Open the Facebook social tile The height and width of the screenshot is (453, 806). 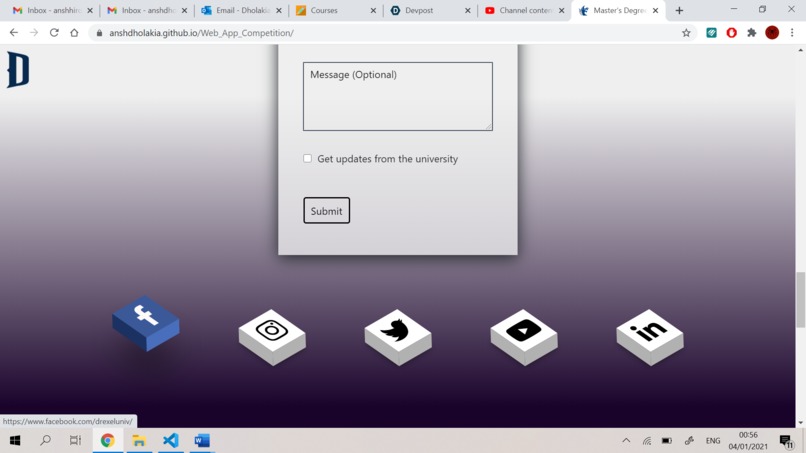pos(146,323)
